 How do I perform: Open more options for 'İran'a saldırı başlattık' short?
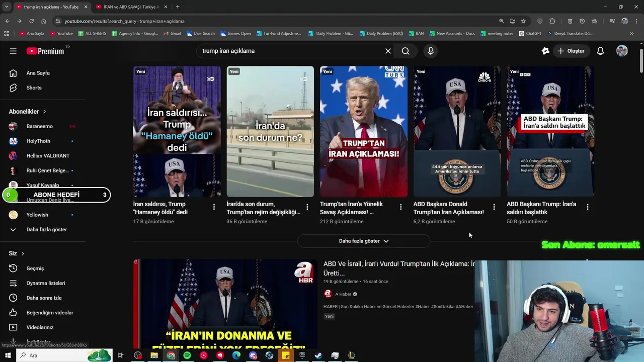(587, 207)
